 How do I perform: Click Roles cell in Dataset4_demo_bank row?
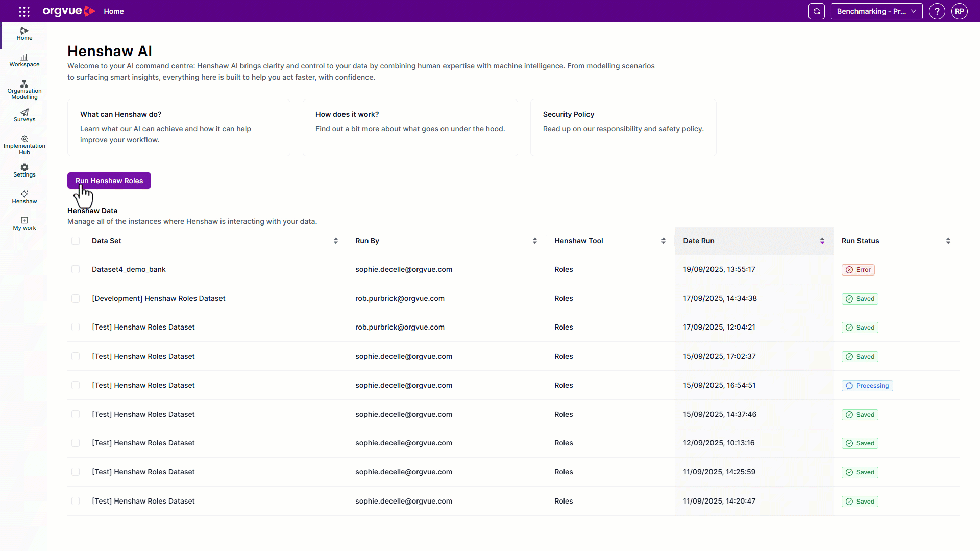click(x=564, y=269)
